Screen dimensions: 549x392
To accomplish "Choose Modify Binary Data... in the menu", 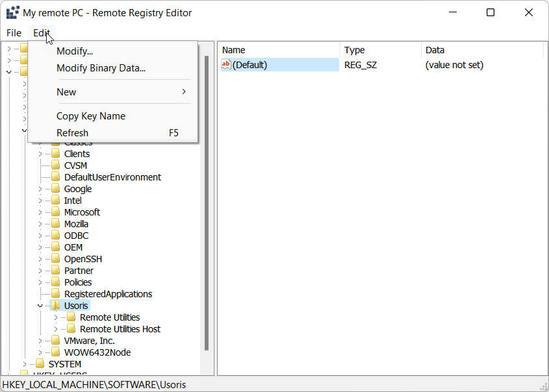I will (x=113, y=68).
